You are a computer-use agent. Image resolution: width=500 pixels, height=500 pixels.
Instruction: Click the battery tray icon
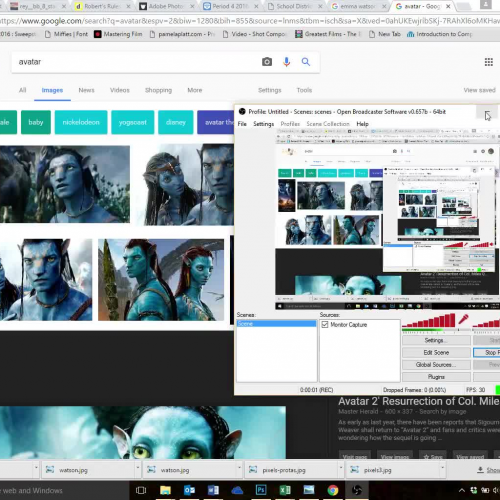point(485,490)
